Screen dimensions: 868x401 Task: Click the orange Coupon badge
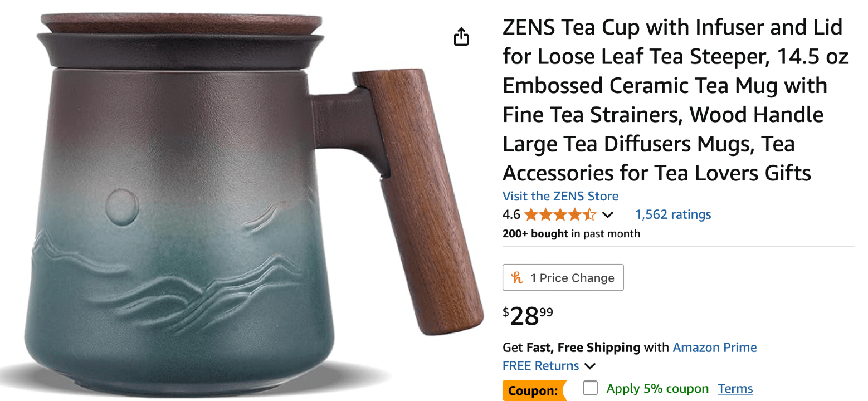[x=533, y=390]
